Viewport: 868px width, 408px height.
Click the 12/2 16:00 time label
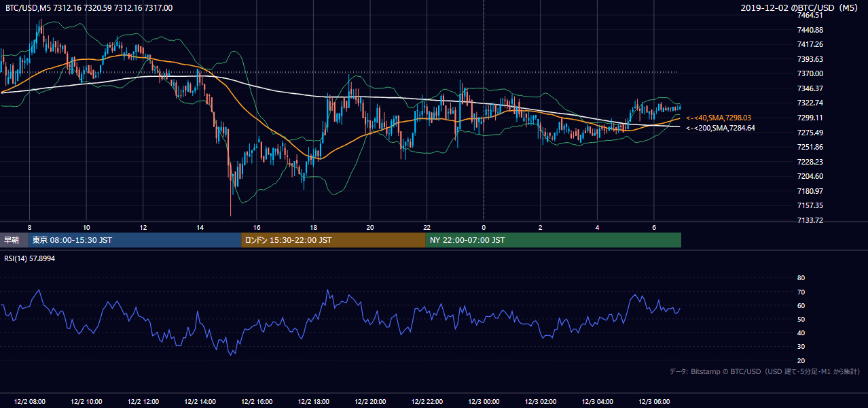257,402
